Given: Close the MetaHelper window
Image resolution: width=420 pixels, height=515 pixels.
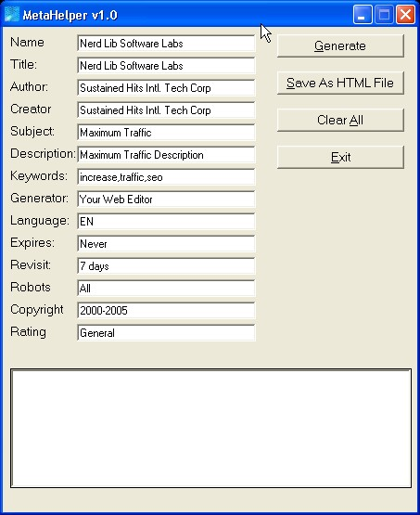Looking at the screenshot, I should (405, 15).
